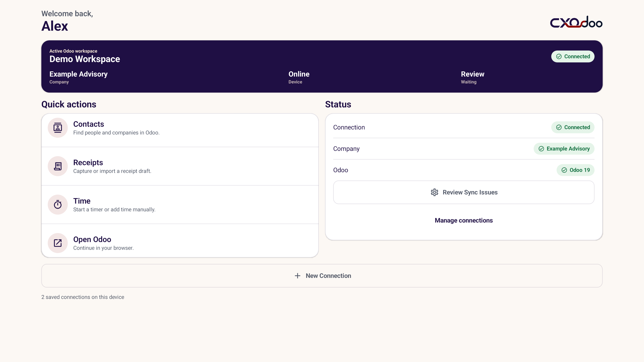
Task: Click the plus icon beside New Connection
Action: 297,276
